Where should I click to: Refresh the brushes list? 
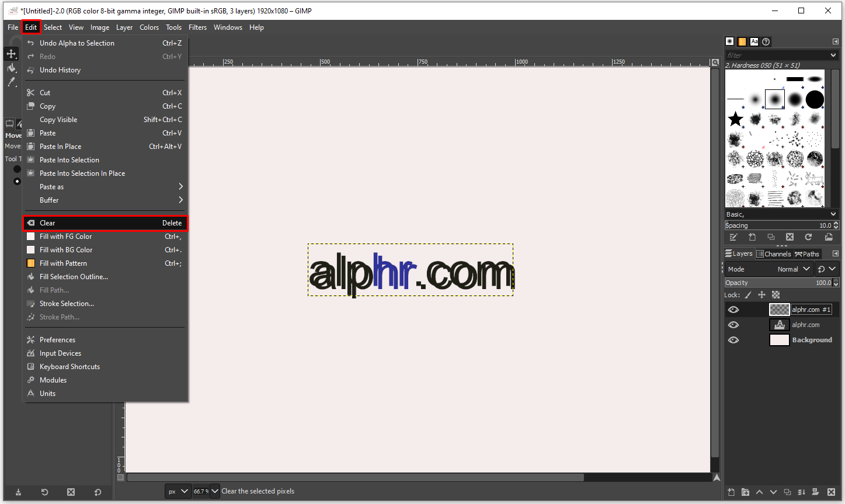tap(808, 237)
